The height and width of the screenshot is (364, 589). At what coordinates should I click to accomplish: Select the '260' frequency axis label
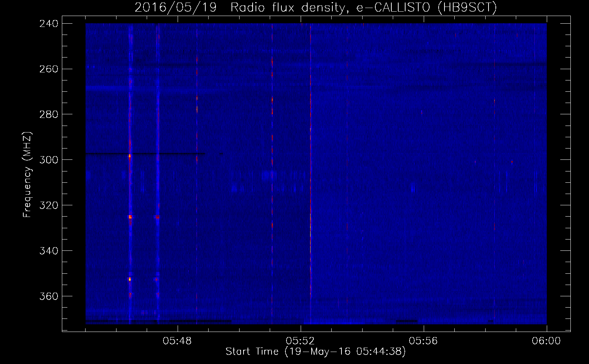48,69
